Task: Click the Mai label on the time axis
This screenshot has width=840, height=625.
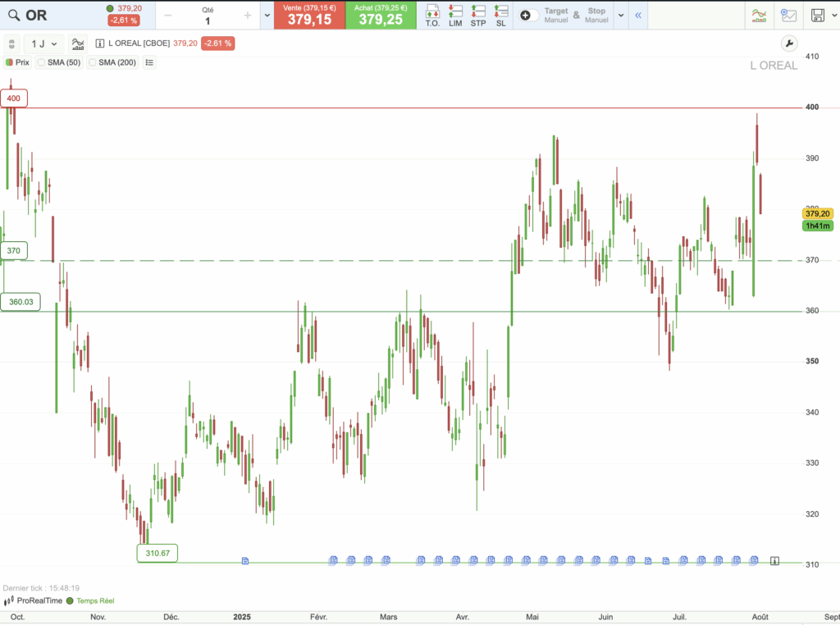Action: (x=532, y=617)
